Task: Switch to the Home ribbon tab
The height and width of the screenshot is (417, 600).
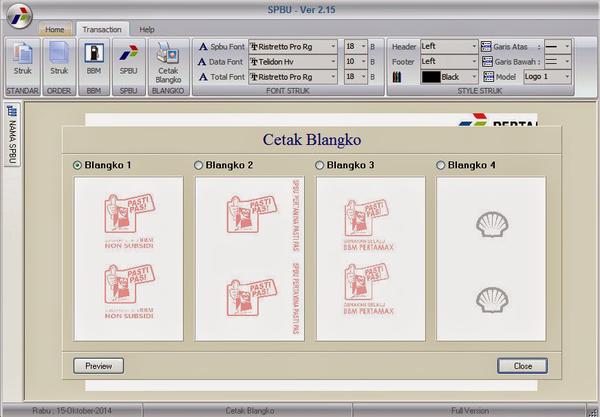Action: point(55,29)
